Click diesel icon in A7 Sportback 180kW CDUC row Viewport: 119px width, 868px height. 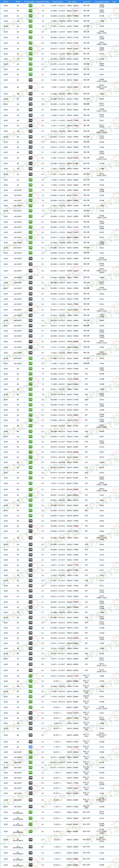pyautogui.click(x=30, y=840)
